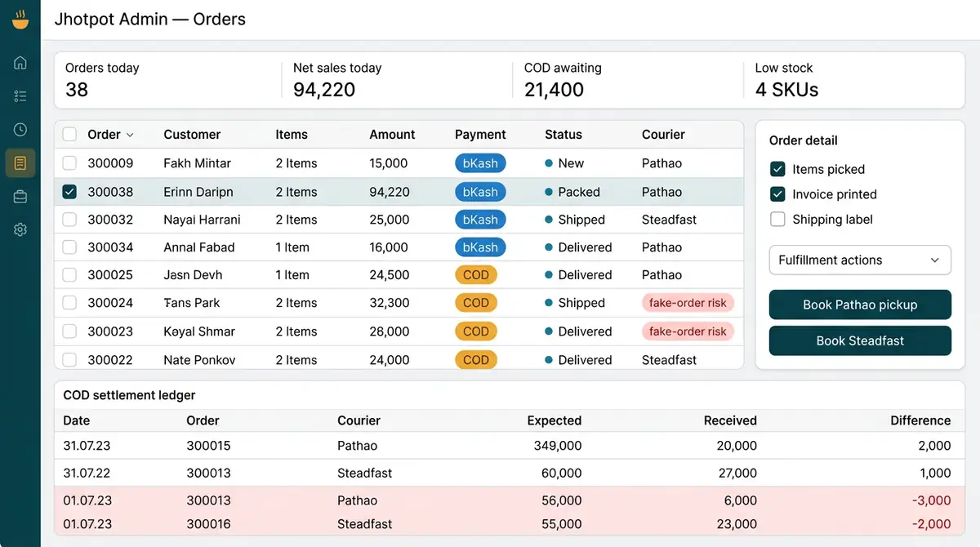Check the box for order 300009
This screenshot has height=547, width=980.
tap(69, 163)
